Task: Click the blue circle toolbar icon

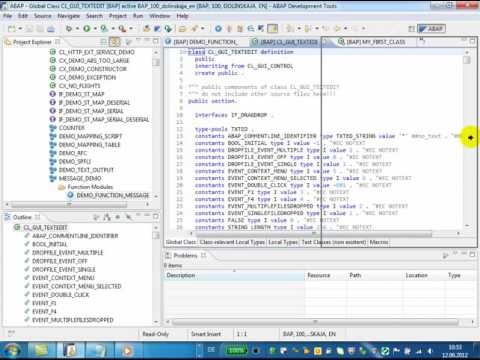Action: pyautogui.click(x=218, y=29)
